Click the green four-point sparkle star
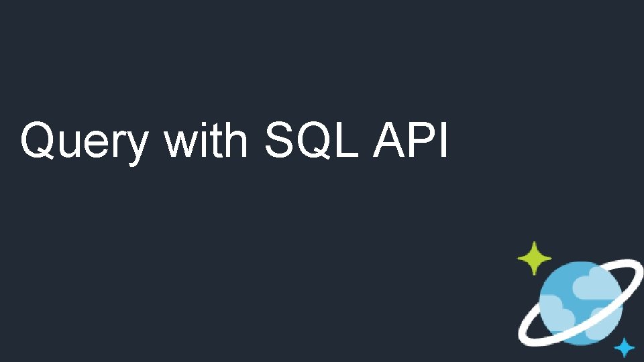This screenshot has height=362, width=644. 534,258
